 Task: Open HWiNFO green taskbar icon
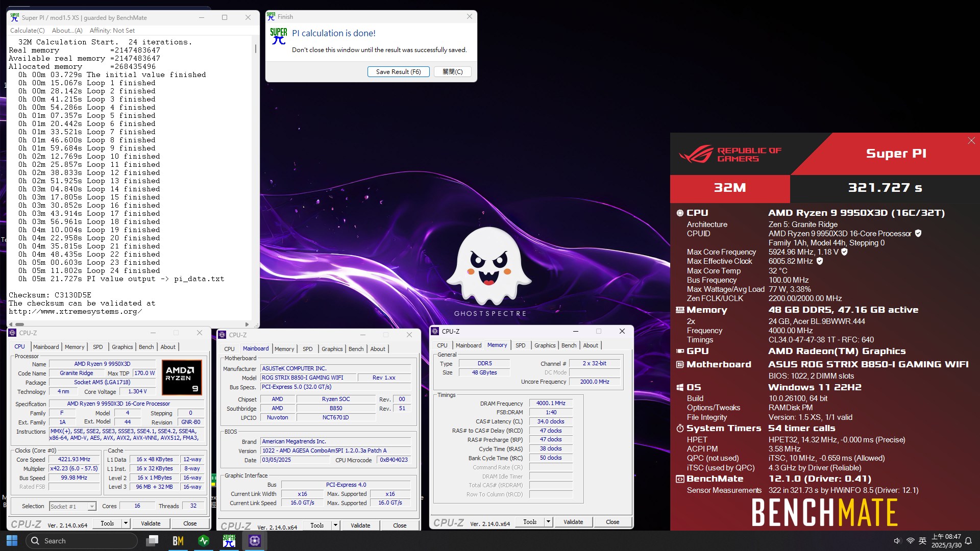tap(204, 541)
